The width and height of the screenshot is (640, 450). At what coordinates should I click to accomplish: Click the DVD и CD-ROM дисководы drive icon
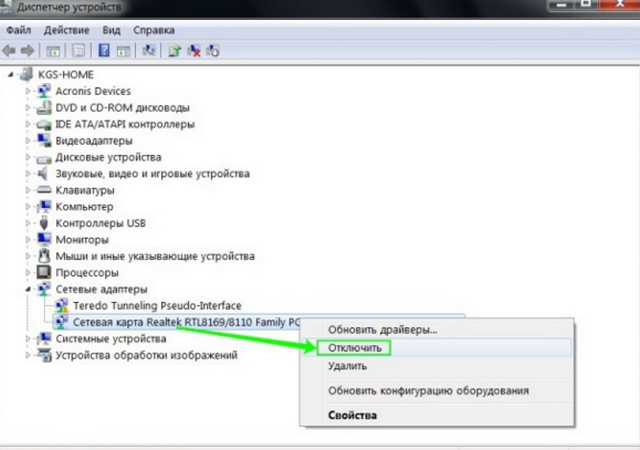click(x=44, y=108)
